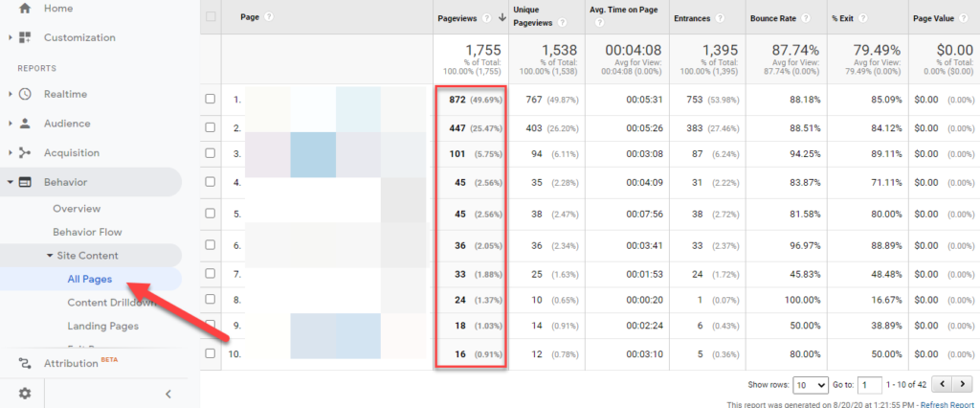Click the Attribution icon in sidebar
The width and height of the screenshot is (980, 408).
click(25, 363)
